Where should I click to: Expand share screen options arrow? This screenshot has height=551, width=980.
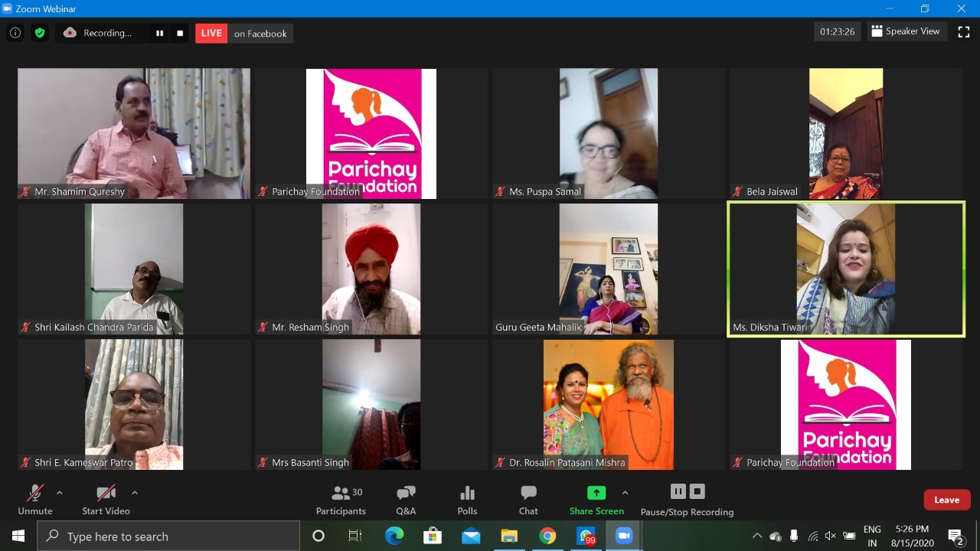click(x=625, y=493)
